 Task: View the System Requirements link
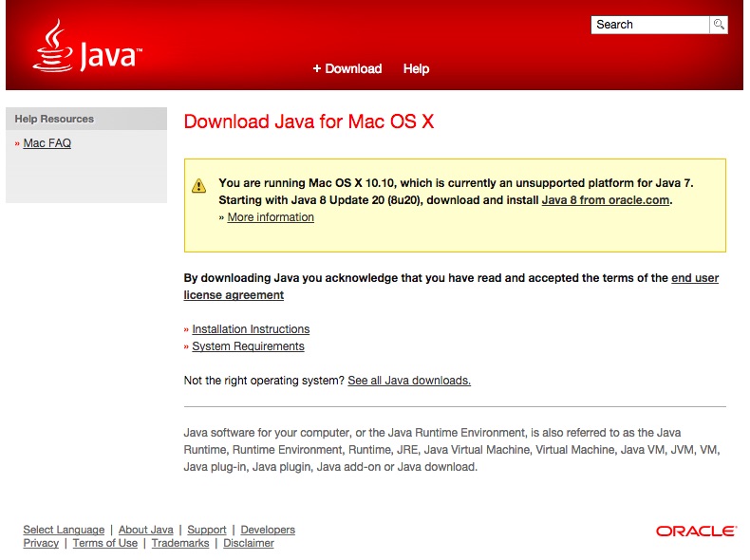click(x=248, y=346)
